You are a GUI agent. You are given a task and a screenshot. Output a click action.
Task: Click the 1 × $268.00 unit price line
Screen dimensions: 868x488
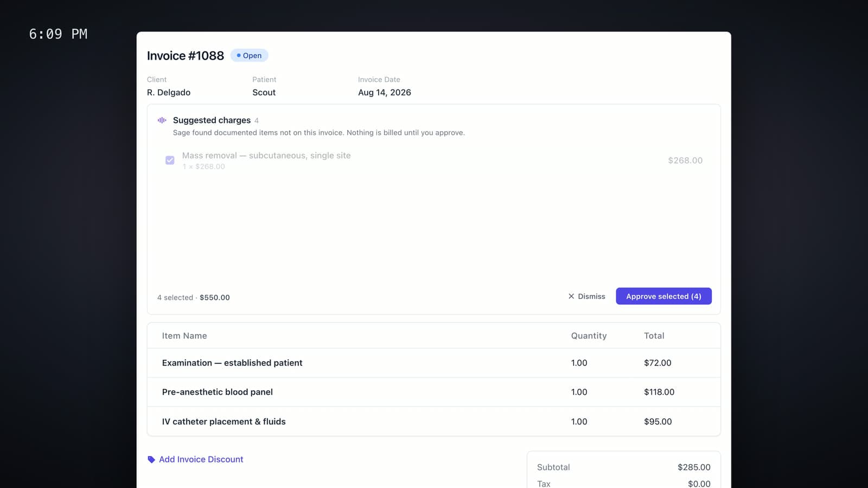204,166
